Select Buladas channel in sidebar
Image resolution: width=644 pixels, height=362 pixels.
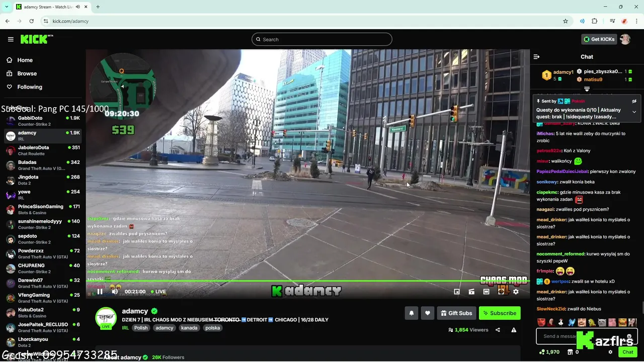tap(43, 165)
